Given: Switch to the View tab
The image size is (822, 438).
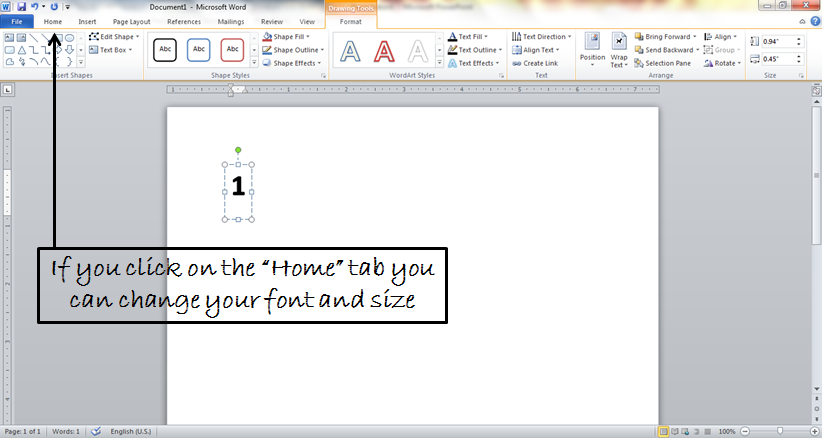Looking at the screenshot, I should [x=307, y=21].
